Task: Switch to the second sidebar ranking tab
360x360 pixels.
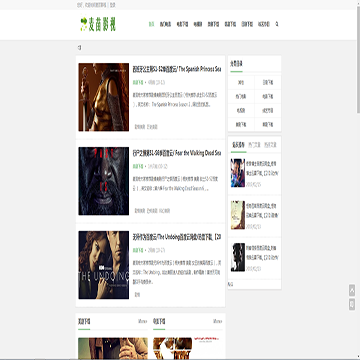Action: [x=255, y=145]
